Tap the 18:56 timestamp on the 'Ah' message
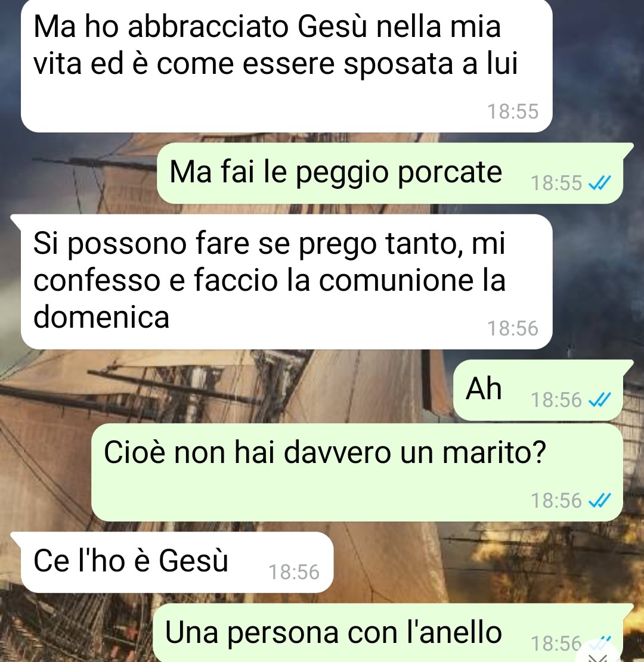The width and height of the screenshot is (644, 662). [556, 399]
